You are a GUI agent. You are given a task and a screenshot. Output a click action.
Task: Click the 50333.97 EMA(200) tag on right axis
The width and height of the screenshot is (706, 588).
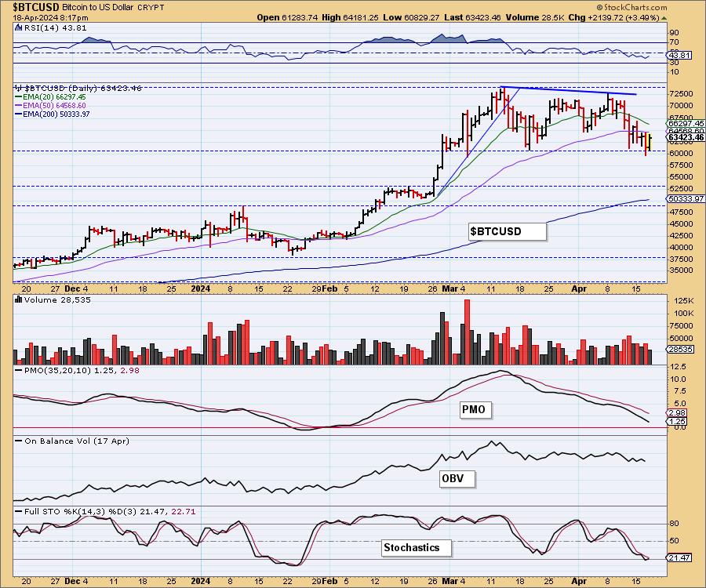tap(686, 198)
